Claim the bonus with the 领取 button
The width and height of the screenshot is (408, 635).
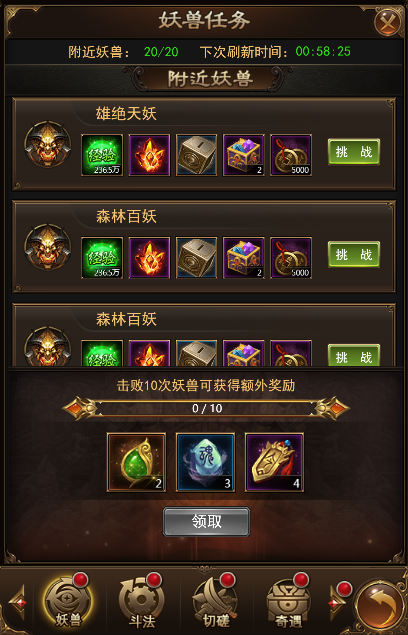[207, 522]
